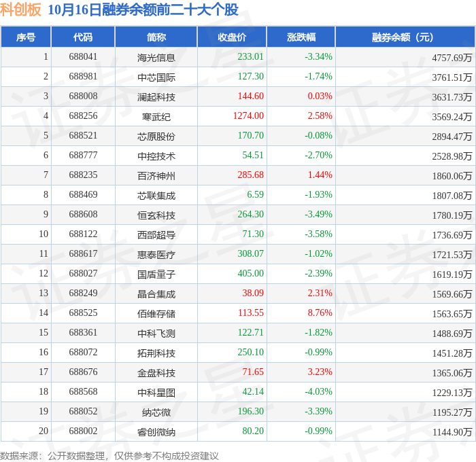The height and width of the screenshot is (462, 476).
Task: Click closing price 233.01
Action: (250, 56)
